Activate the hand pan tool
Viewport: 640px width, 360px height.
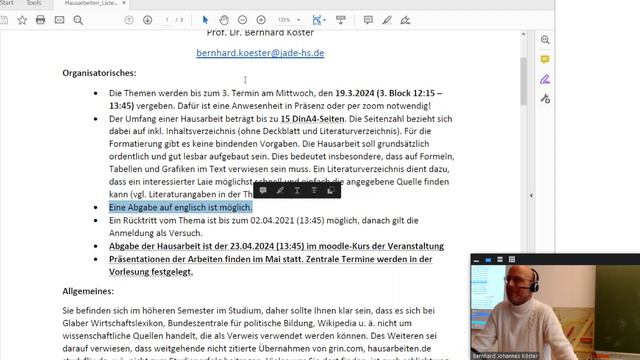coord(224,20)
